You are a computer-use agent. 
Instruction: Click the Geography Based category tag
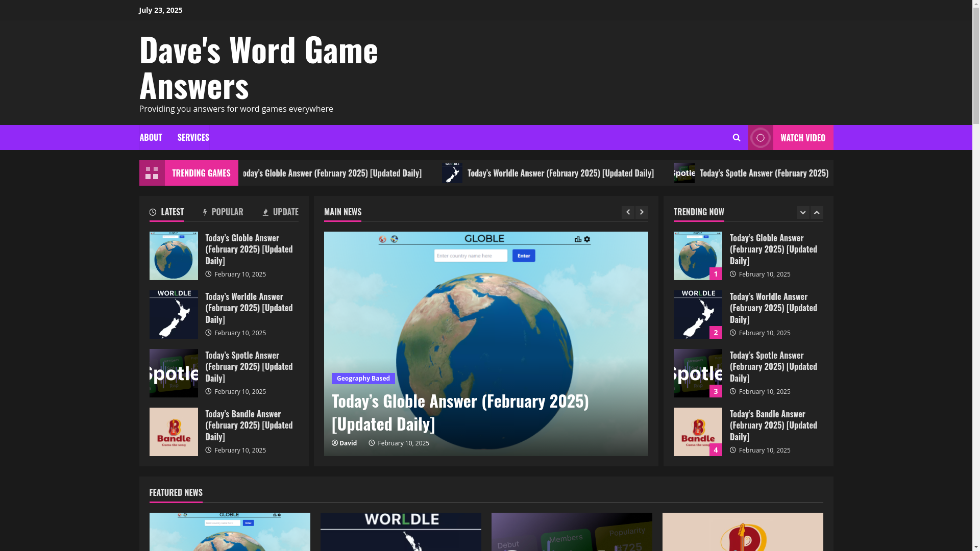click(363, 379)
